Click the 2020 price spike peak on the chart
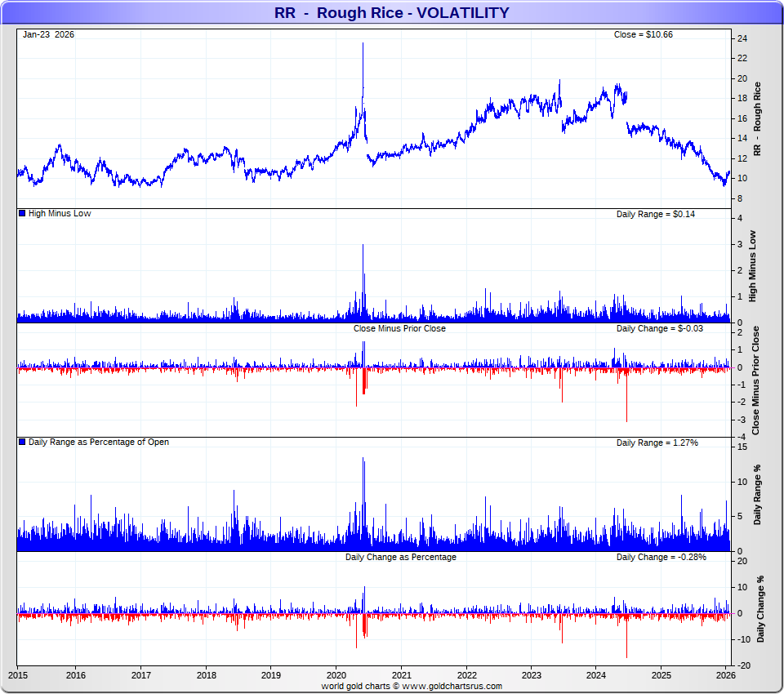784x694 pixels. click(363, 44)
